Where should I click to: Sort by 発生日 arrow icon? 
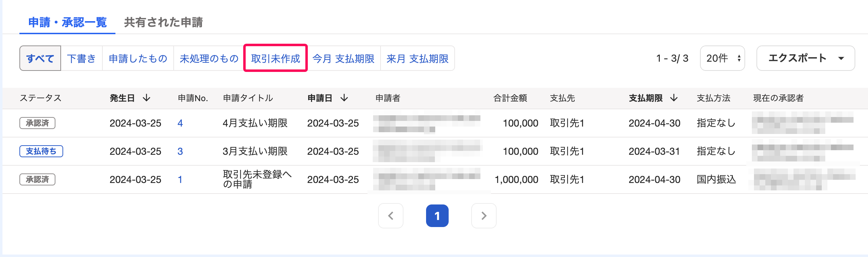(146, 98)
